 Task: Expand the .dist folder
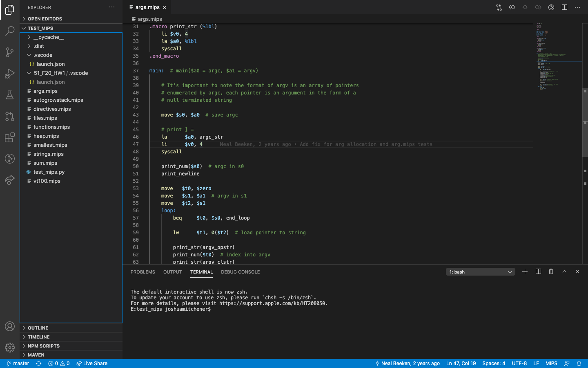pos(71,46)
